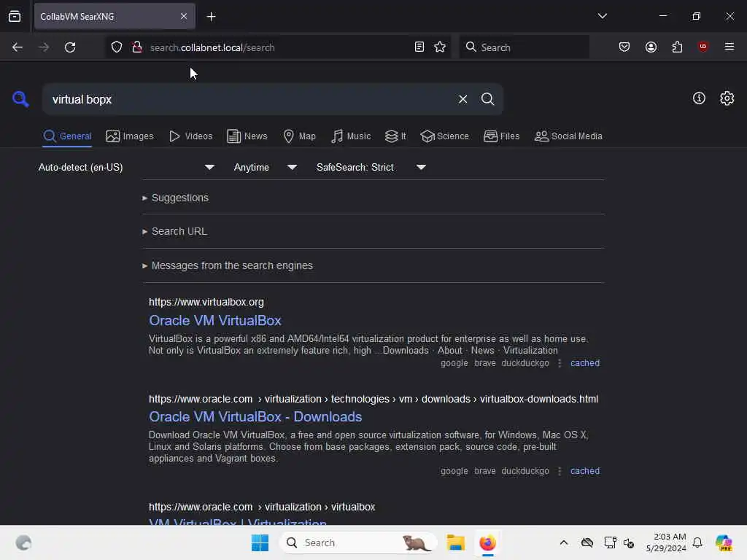
Task: Click the Firefox toolbar Search box
Action: pyautogui.click(x=524, y=47)
